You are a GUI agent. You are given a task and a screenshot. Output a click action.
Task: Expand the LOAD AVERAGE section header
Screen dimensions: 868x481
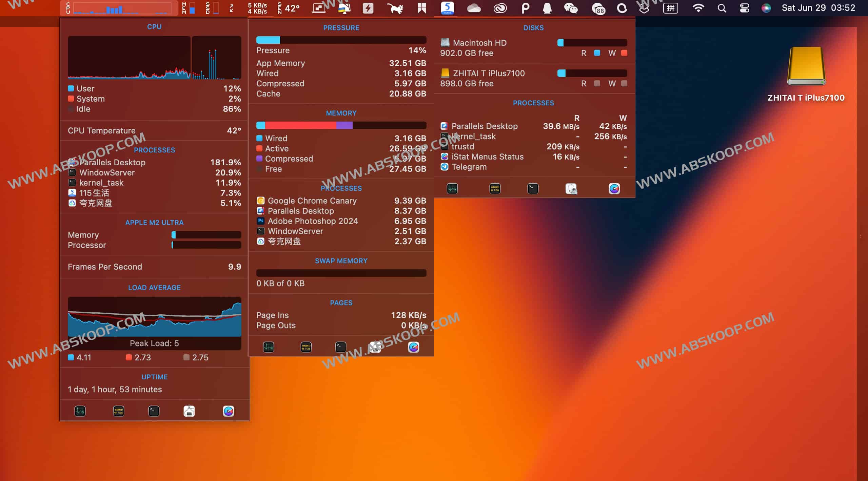[x=154, y=287]
